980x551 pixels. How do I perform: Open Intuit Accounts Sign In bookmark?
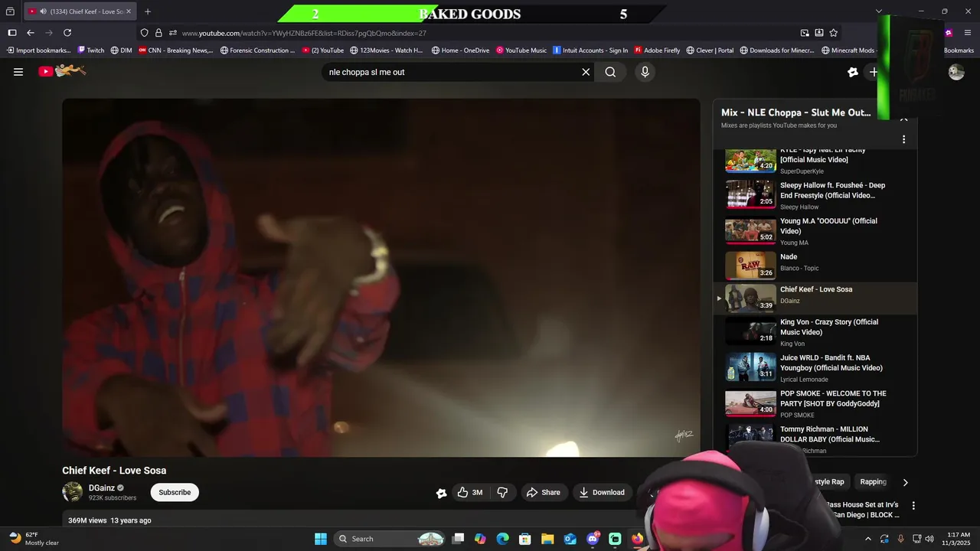(x=590, y=51)
